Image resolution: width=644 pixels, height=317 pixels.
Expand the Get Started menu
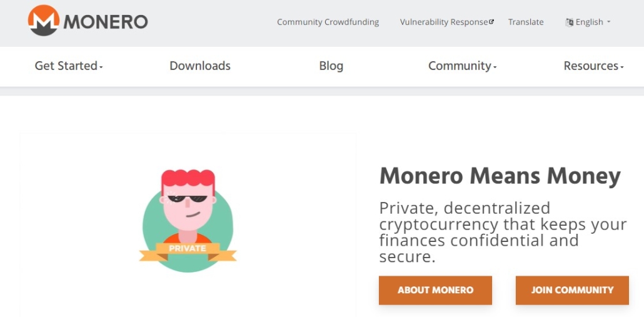(x=68, y=66)
